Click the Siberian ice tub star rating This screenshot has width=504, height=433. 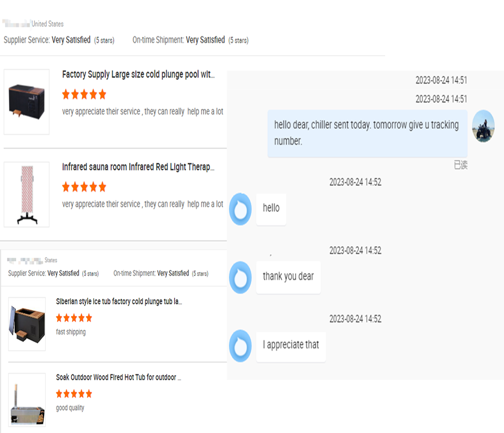[x=74, y=318]
